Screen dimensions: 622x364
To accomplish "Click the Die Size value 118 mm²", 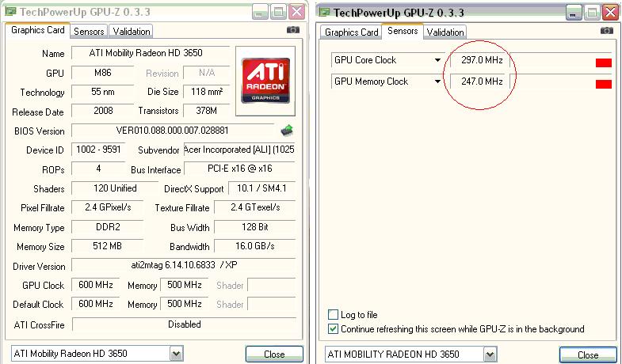I will pyautogui.click(x=206, y=92).
